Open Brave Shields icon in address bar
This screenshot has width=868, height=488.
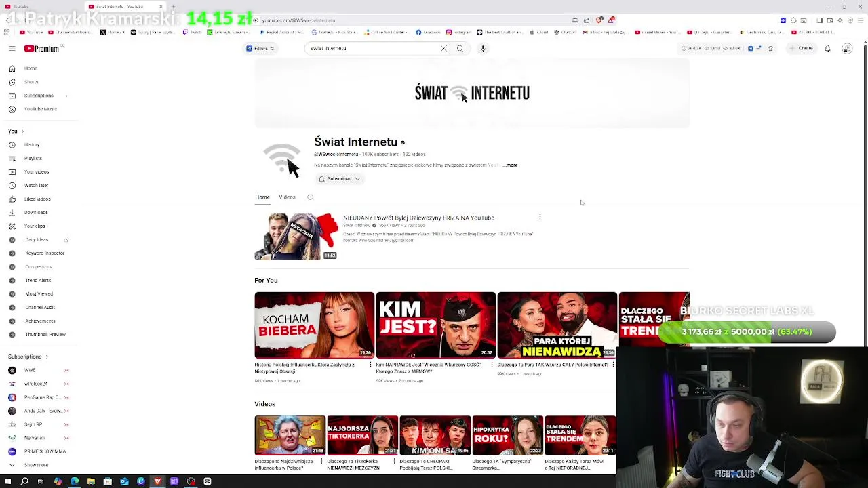tap(599, 20)
